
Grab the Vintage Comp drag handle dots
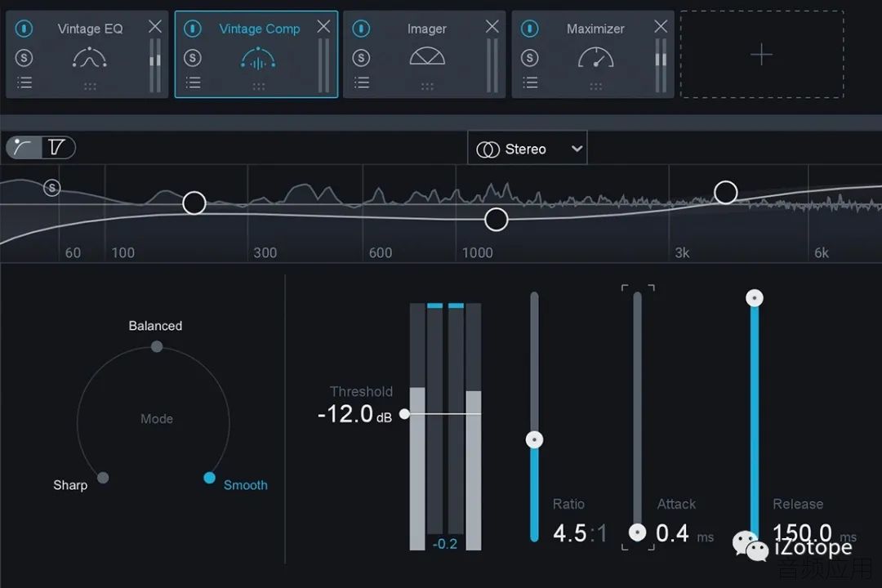pyautogui.click(x=259, y=86)
